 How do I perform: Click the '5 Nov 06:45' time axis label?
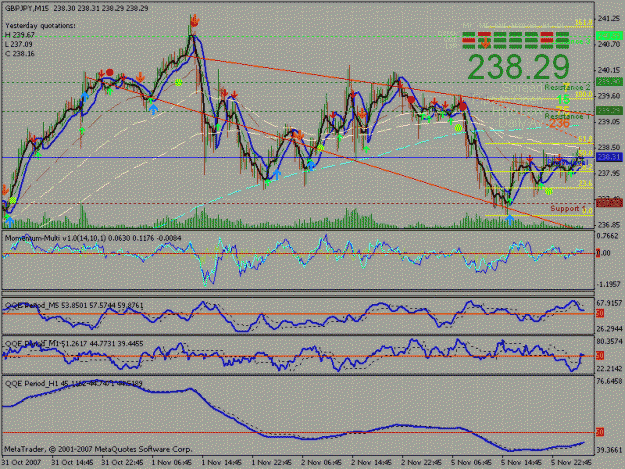[x=472, y=462]
